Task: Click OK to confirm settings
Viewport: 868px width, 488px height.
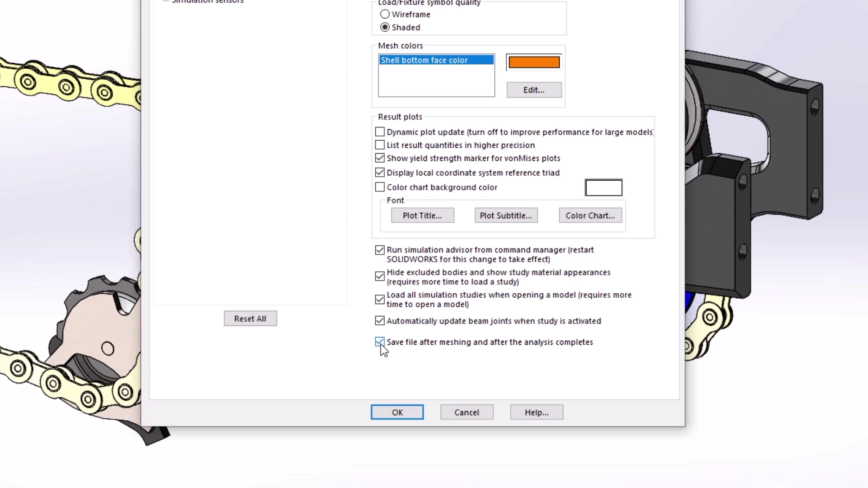Action: click(397, 413)
